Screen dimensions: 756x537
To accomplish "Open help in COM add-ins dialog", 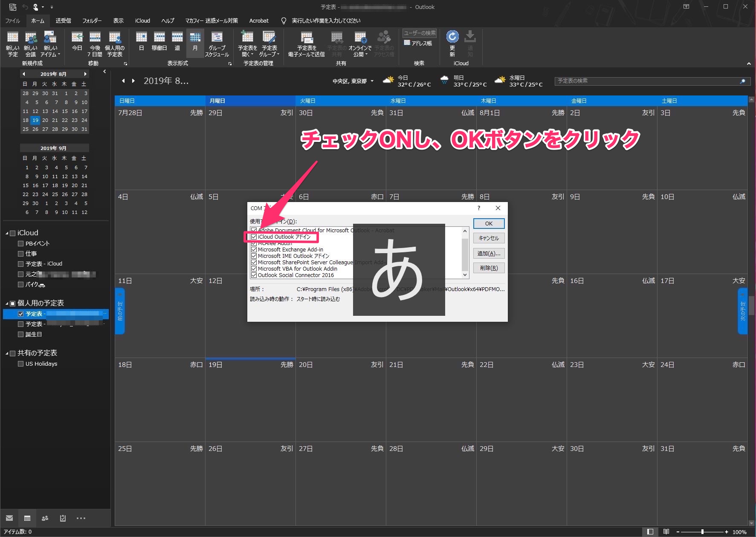I will (x=479, y=208).
